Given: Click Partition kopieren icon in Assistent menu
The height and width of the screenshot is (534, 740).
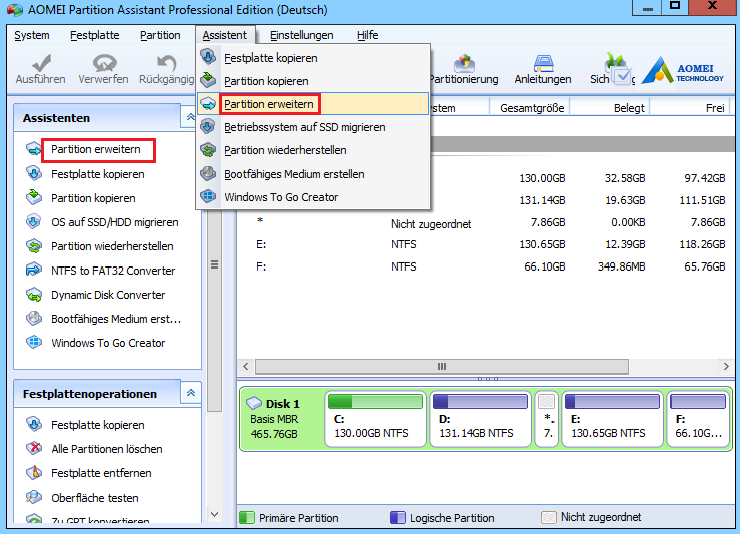Looking at the screenshot, I should point(208,80).
